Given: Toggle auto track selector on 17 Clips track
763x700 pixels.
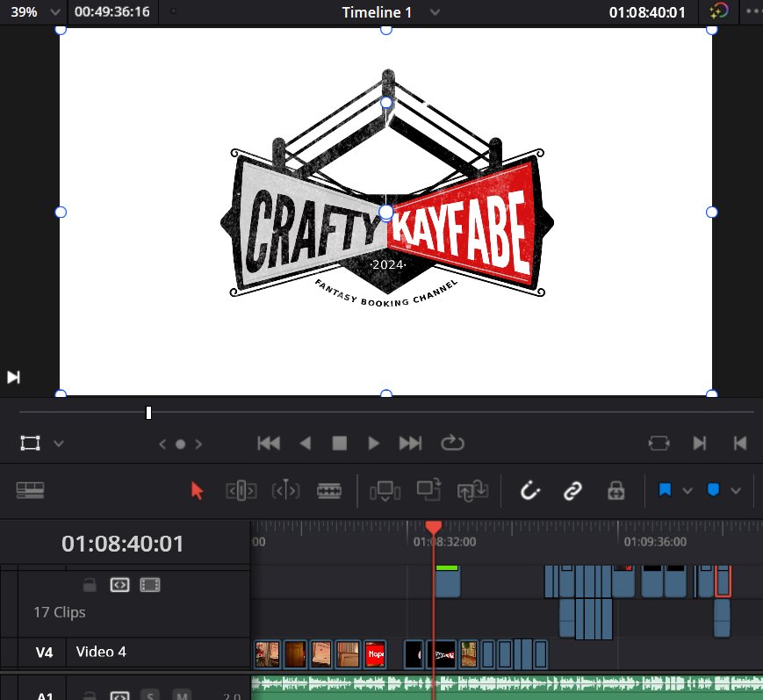Looking at the screenshot, I should (x=119, y=585).
